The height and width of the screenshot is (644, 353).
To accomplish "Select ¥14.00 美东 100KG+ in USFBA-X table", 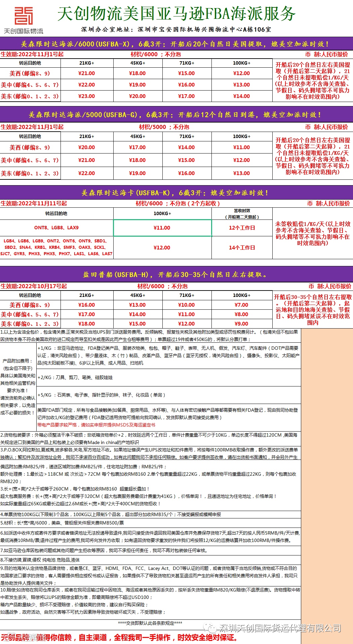I will point(242,96).
